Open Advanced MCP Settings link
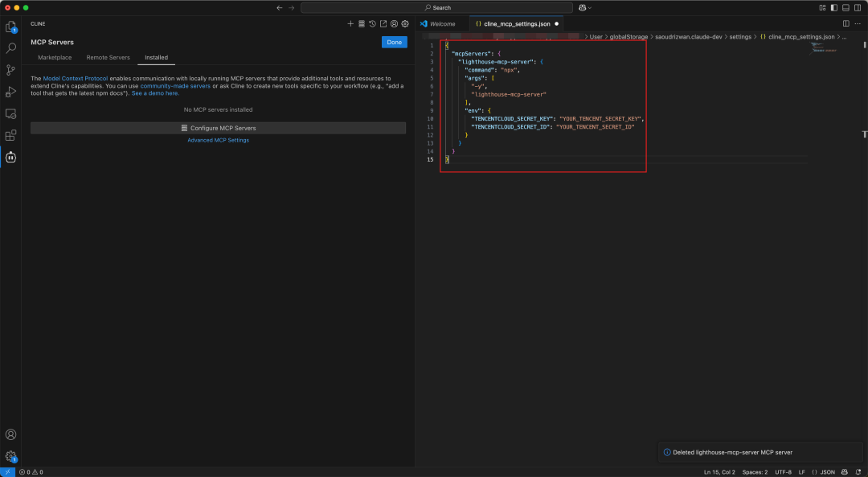Screen dimensions: 868x477 coord(218,140)
